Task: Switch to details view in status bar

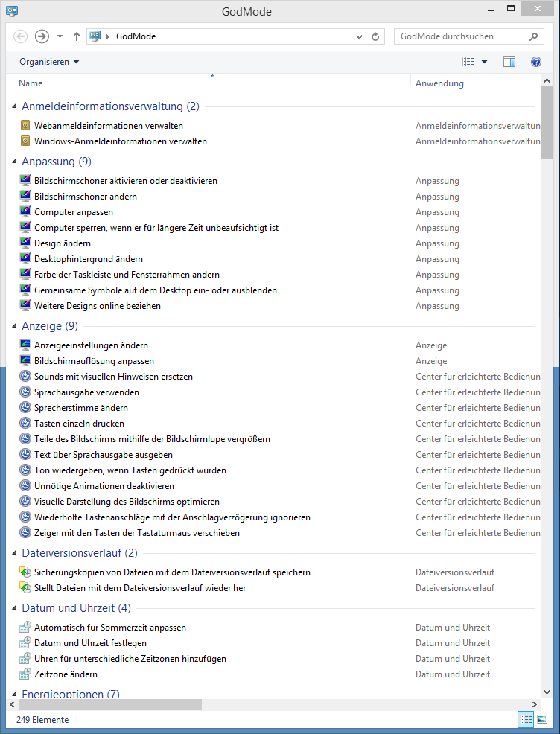Action: pos(526,720)
